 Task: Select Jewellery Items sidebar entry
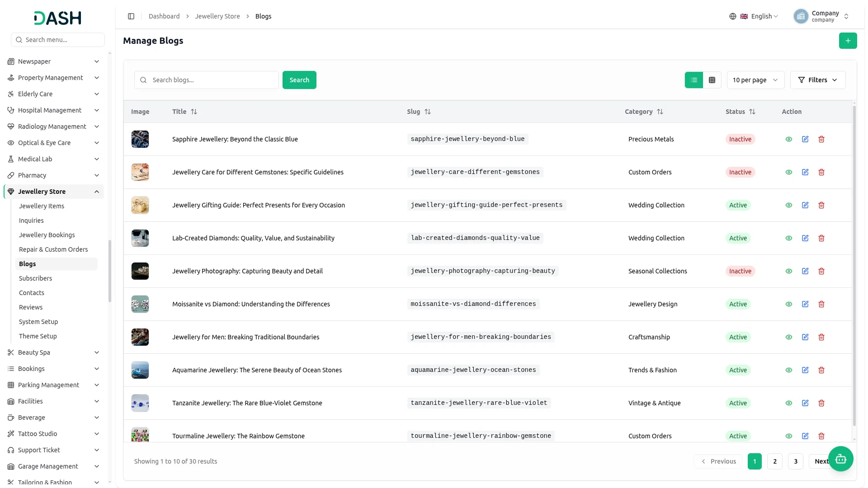(x=42, y=206)
